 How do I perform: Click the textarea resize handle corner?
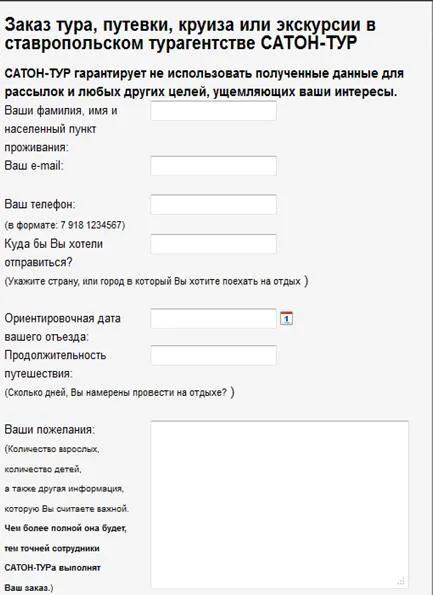[x=402, y=582]
